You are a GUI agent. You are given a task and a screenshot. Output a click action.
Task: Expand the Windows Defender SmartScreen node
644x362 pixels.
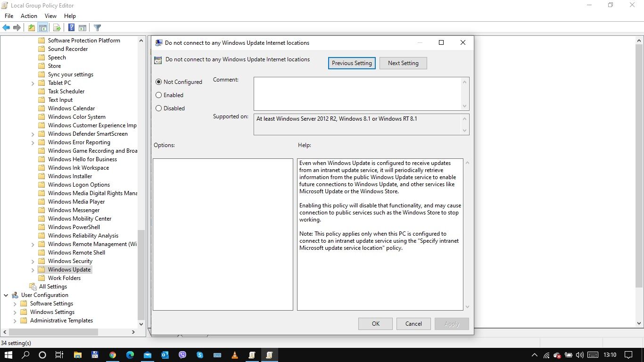point(33,134)
